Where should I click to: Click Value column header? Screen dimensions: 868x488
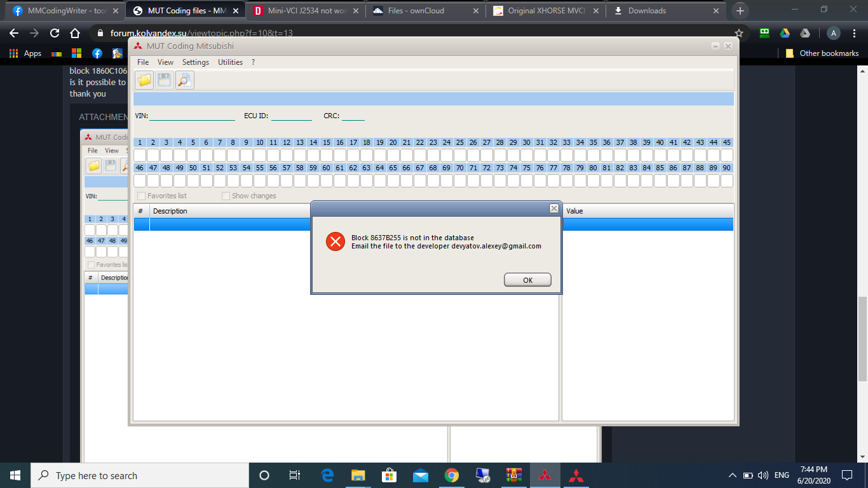(x=574, y=211)
